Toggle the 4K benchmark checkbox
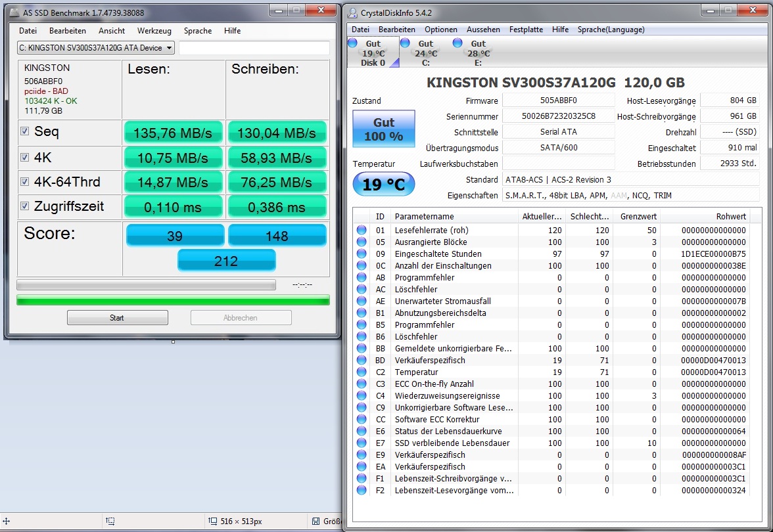This screenshot has height=532, width=773. (25, 157)
